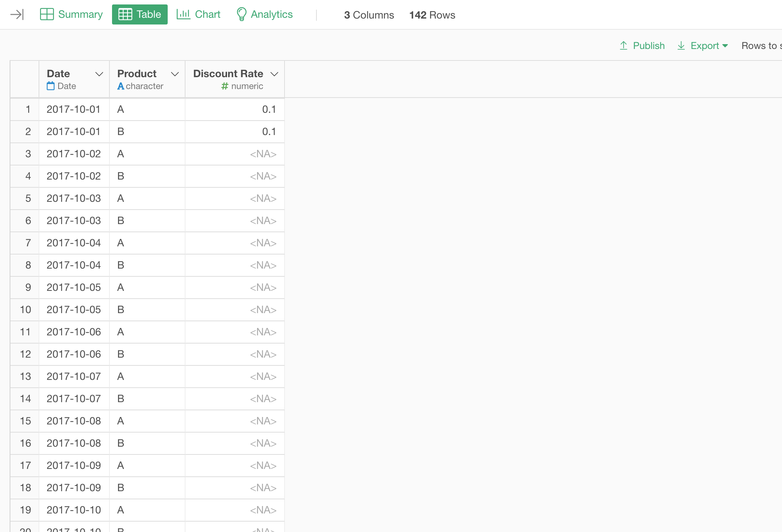Click the Publish upload icon
Viewport: 782px width, 532px height.
(624, 45)
